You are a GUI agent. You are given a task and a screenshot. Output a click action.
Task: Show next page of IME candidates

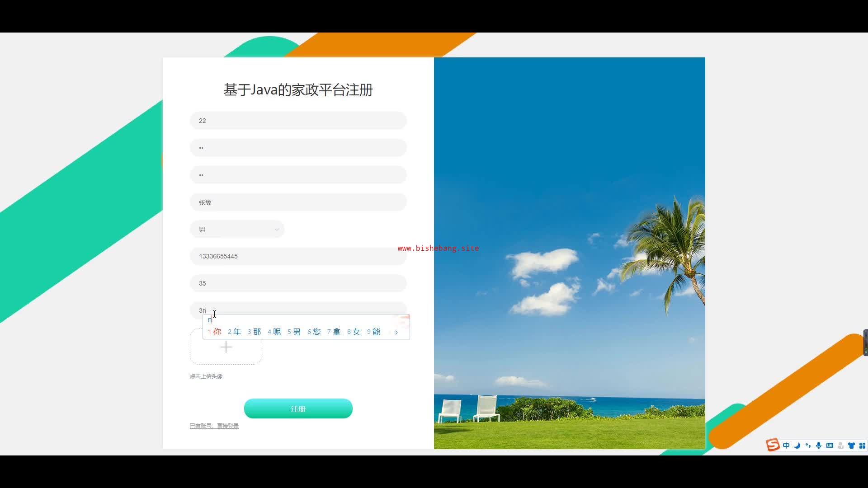pyautogui.click(x=396, y=332)
